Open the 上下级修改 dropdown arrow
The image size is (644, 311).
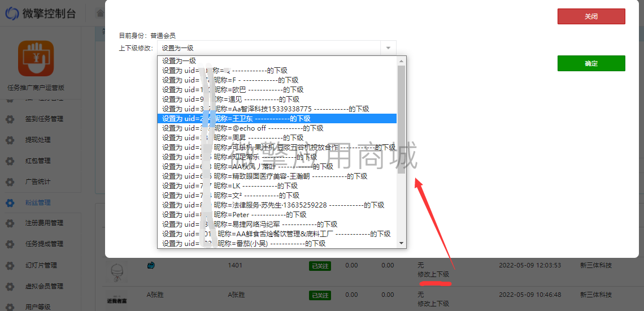pos(388,48)
